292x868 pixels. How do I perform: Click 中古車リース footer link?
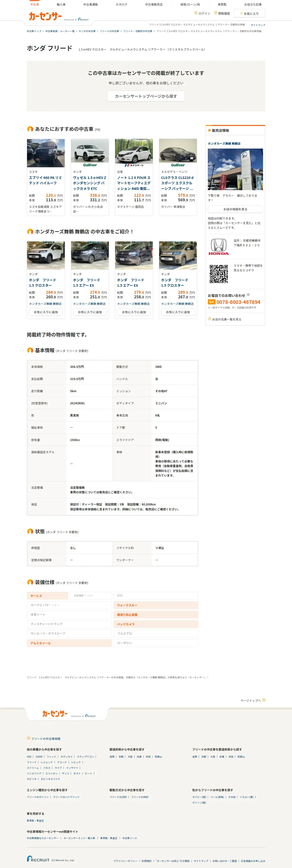tap(129, 838)
